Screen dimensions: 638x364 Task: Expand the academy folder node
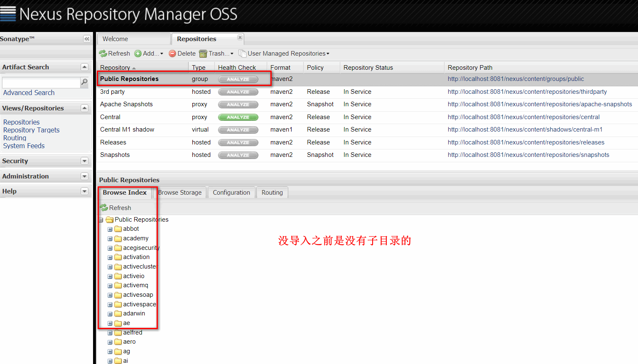point(110,239)
